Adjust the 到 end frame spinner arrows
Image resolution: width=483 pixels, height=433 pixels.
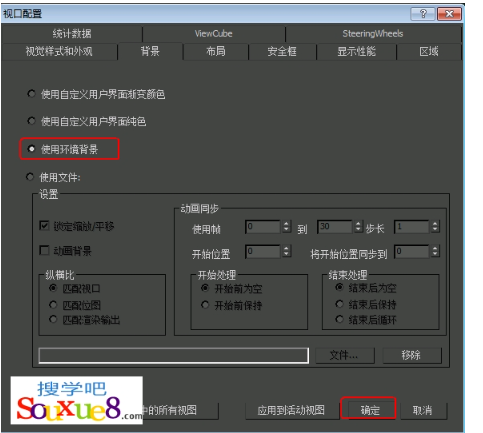coord(358,227)
